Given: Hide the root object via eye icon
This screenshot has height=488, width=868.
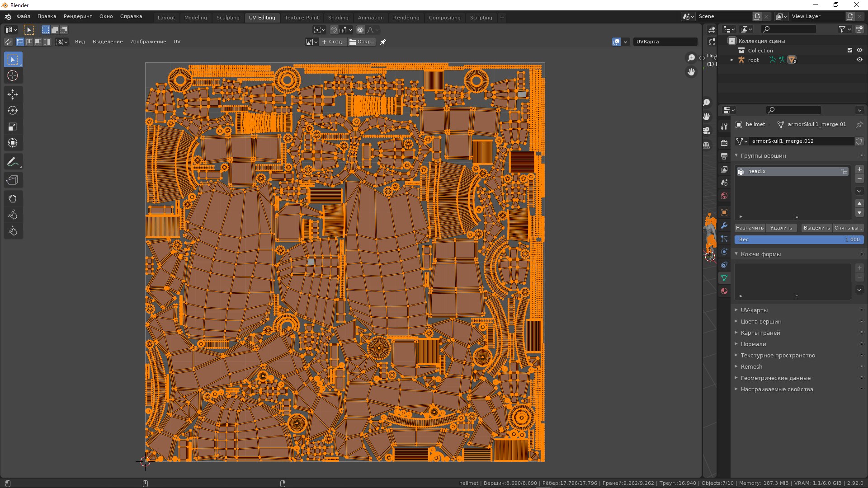Looking at the screenshot, I should (859, 60).
